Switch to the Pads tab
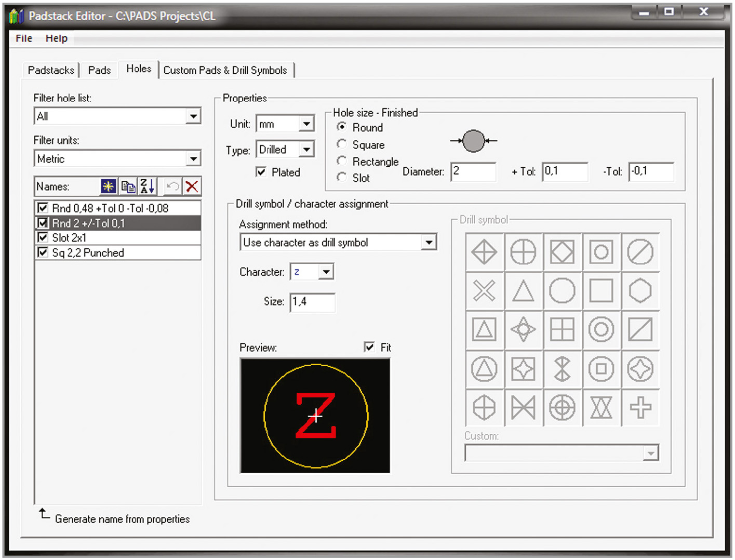735x560 pixels. pyautogui.click(x=99, y=70)
